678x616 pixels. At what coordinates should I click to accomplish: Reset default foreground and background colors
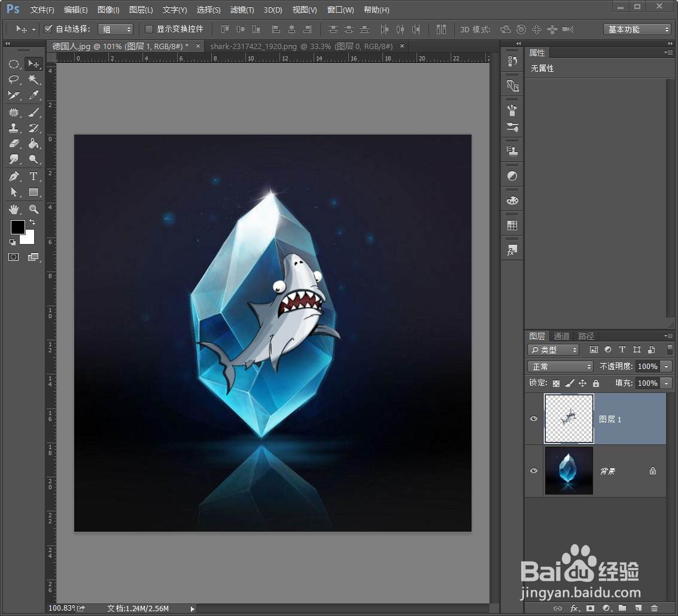pos(13,242)
